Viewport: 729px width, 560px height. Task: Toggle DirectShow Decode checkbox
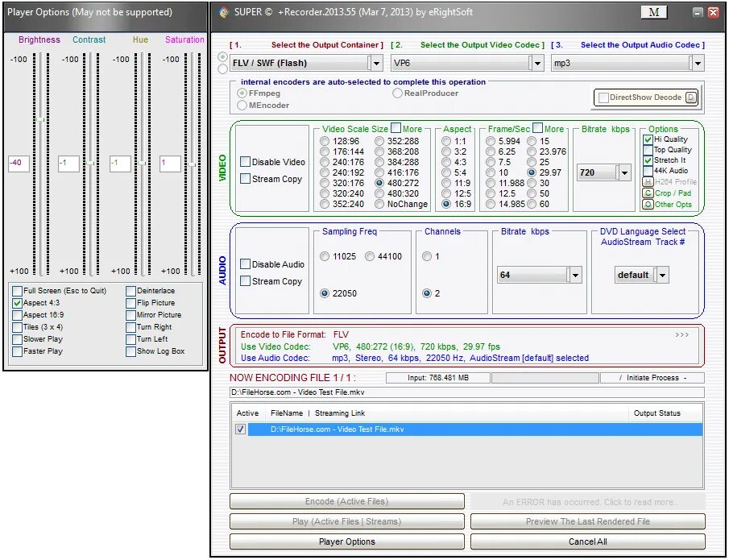[603, 97]
